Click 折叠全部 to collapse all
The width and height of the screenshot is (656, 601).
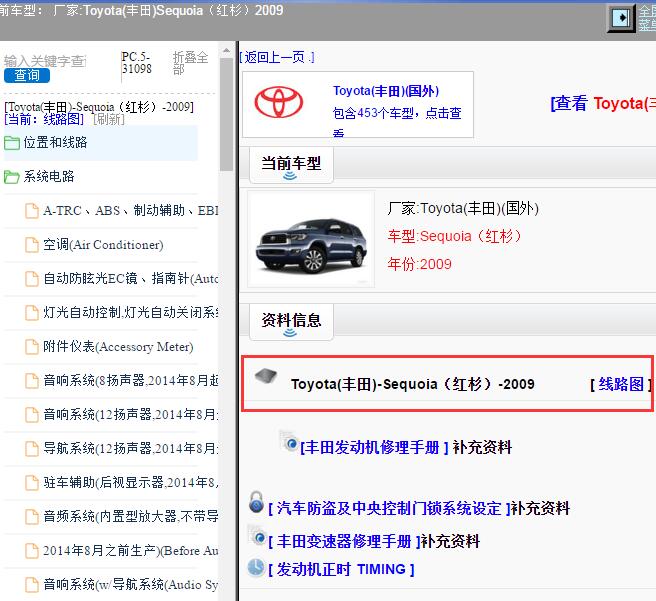coord(190,63)
